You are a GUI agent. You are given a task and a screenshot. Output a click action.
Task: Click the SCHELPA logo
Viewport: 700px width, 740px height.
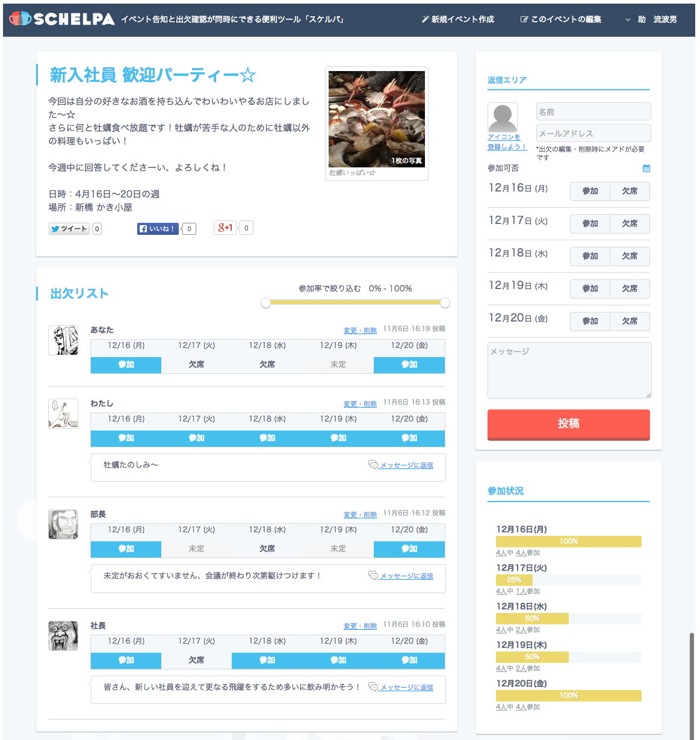click(x=62, y=19)
